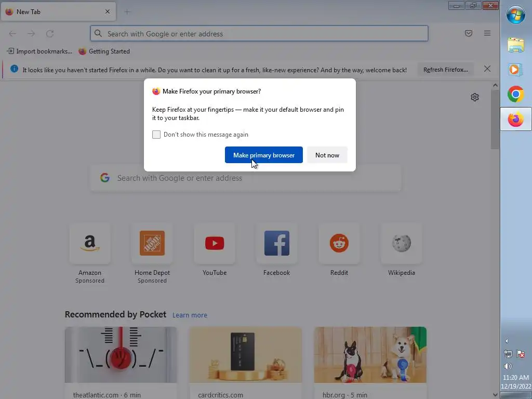Open network status tray icon
532x399 pixels.
coord(508,354)
